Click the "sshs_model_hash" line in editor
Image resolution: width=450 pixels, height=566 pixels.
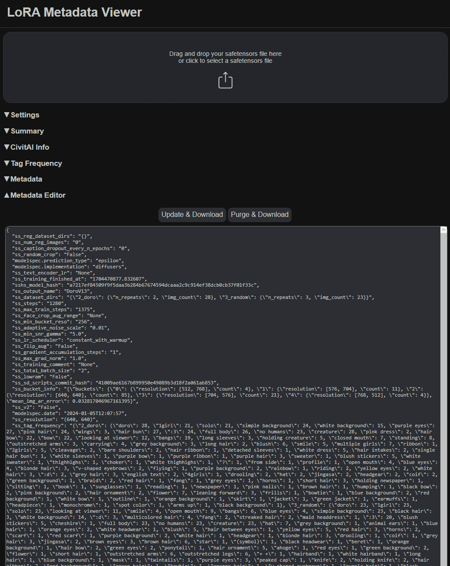tap(136, 285)
